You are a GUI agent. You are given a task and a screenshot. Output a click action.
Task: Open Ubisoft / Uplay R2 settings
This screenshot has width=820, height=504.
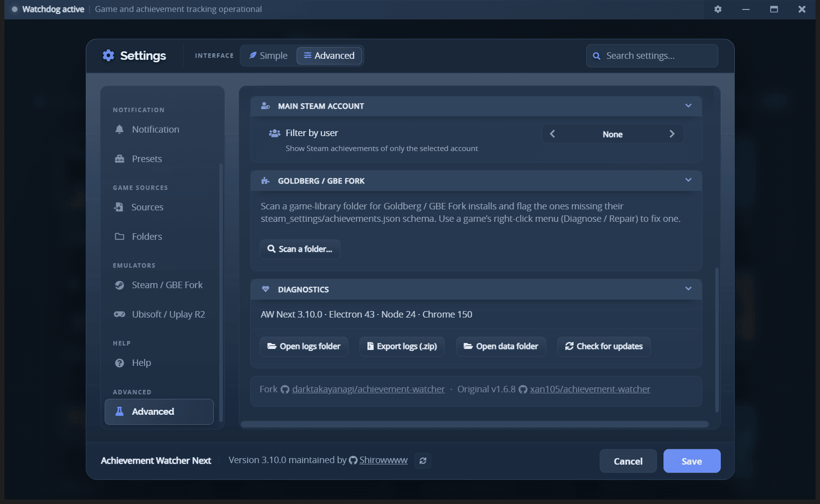159,314
